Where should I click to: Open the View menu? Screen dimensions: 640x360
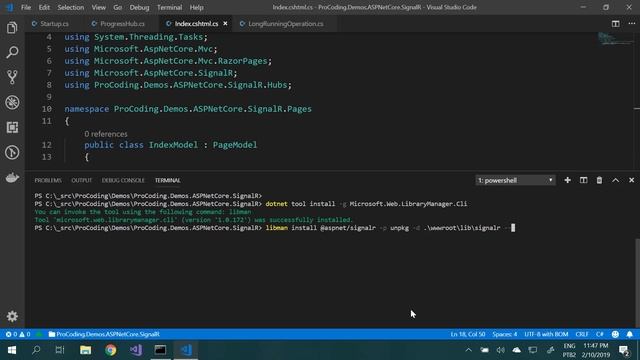98,7
